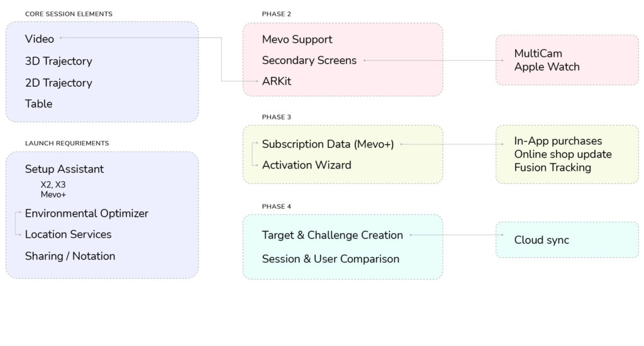Select Mevo Support in Phase 2
644x346 pixels.
pyautogui.click(x=297, y=39)
